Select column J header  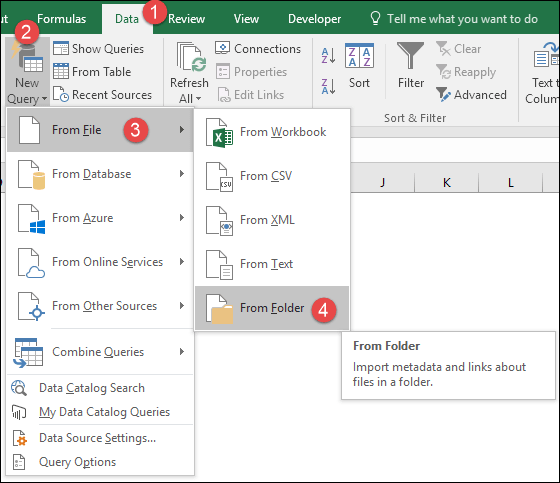pyautogui.click(x=382, y=183)
